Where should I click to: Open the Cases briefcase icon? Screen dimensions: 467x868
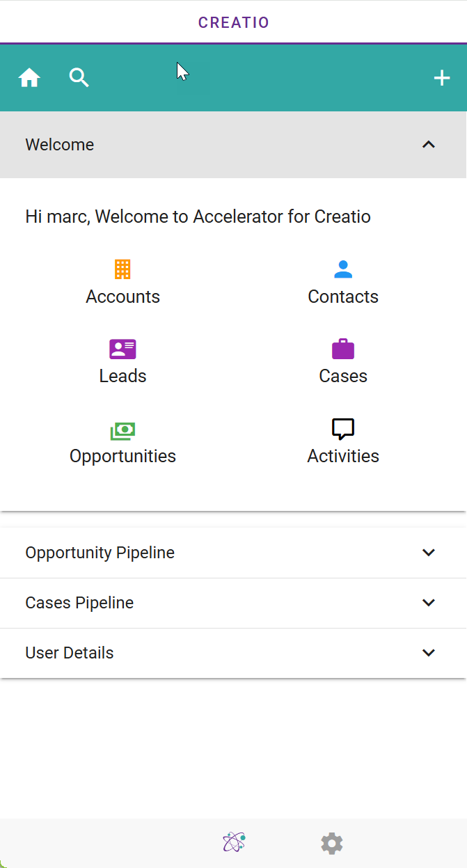click(x=343, y=349)
